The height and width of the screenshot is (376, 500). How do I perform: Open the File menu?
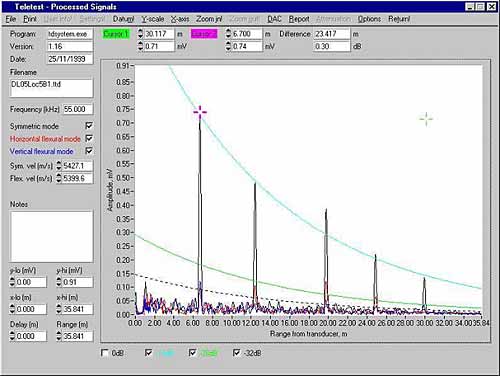[11, 19]
